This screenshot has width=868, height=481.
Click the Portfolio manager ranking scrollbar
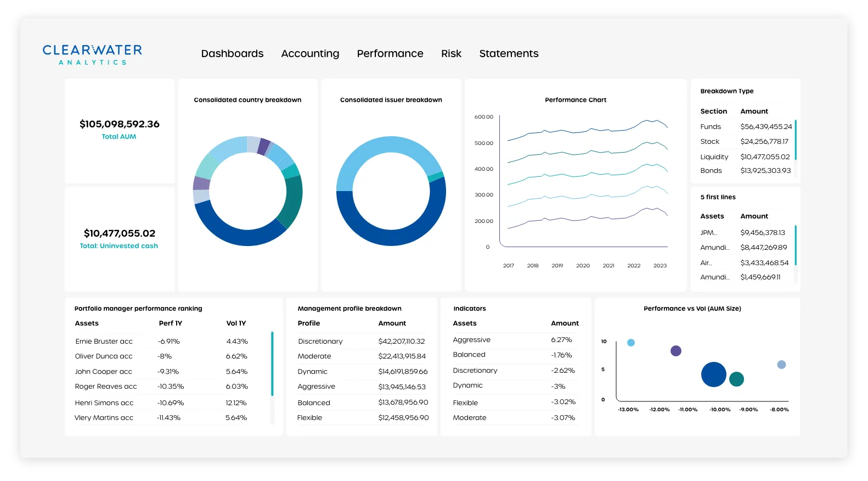pyautogui.click(x=272, y=363)
